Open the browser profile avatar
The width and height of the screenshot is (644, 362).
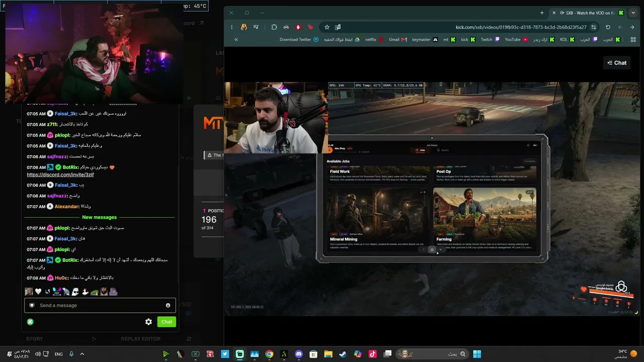click(x=244, y=27)
